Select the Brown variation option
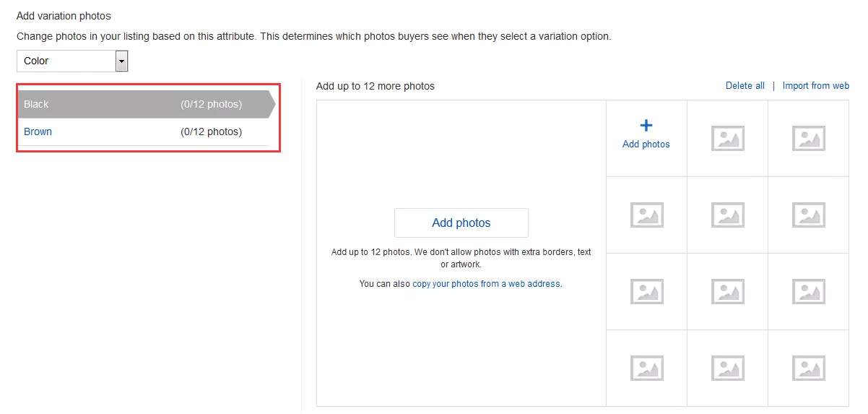Viewport: 868px width, 414px height. (38, 131)
